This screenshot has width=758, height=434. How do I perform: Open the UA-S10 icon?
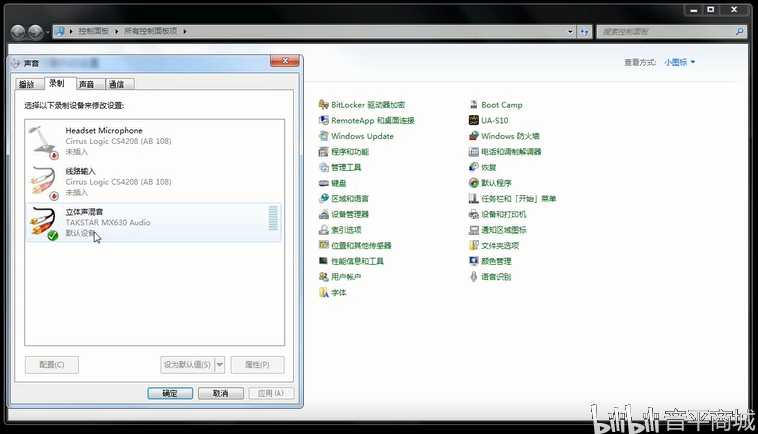pos(473,120)
